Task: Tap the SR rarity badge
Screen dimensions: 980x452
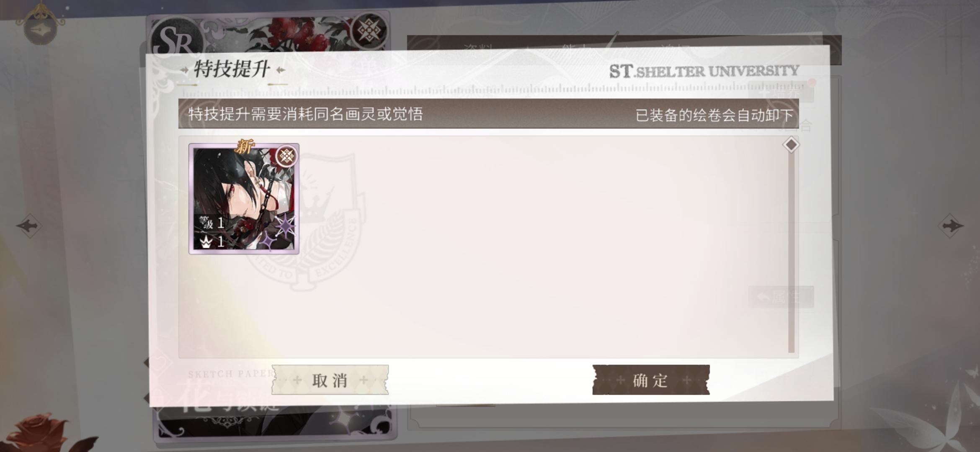Action: coord(176,40)
